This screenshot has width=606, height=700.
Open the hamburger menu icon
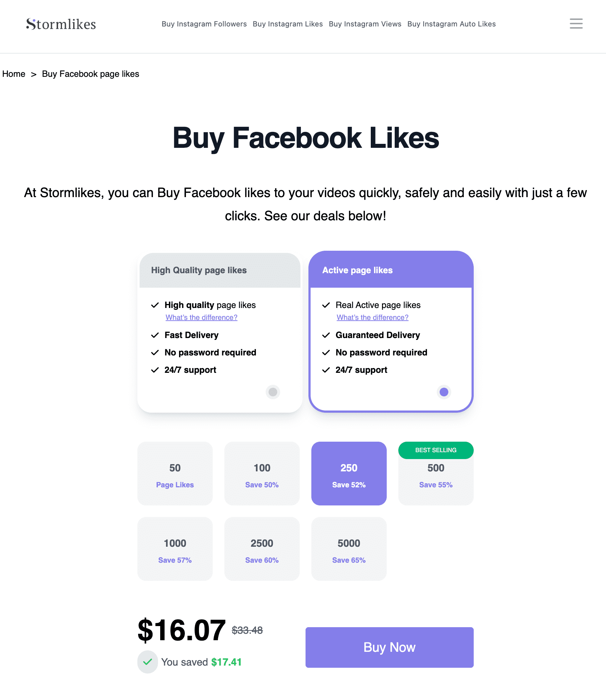click(x=576, y=24)
